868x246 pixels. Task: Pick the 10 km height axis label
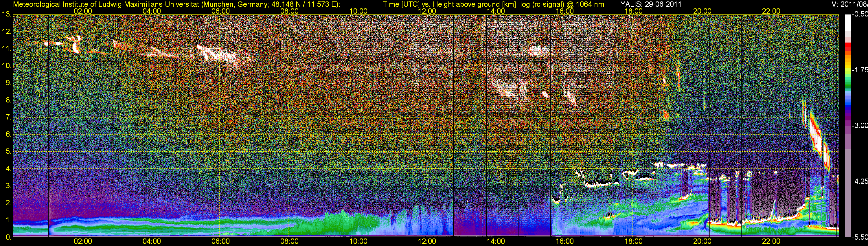tap(6, 66)
